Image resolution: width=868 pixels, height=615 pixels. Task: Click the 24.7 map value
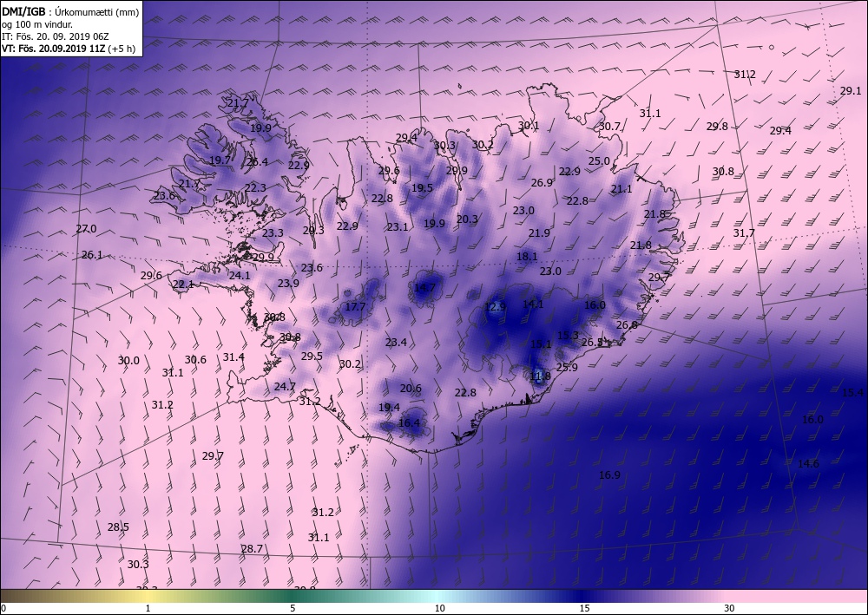[285, 387]
